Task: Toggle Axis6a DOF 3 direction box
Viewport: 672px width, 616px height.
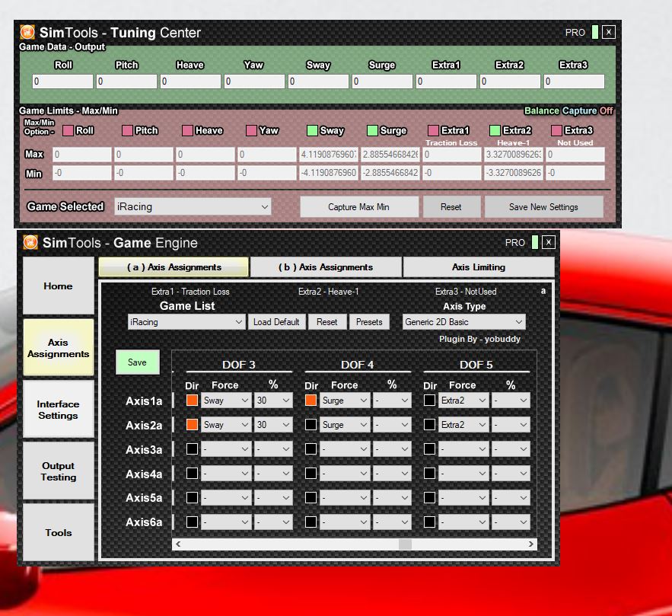Action: tap(192, 522)
